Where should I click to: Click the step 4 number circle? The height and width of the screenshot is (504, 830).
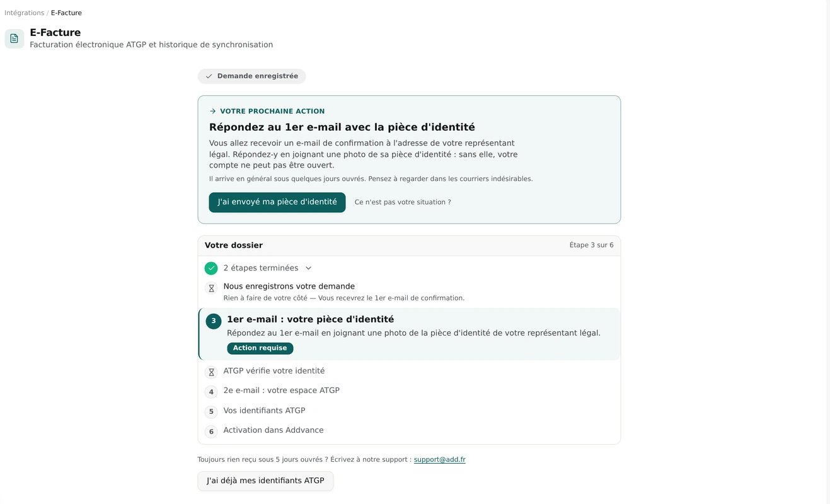[211, 392]
